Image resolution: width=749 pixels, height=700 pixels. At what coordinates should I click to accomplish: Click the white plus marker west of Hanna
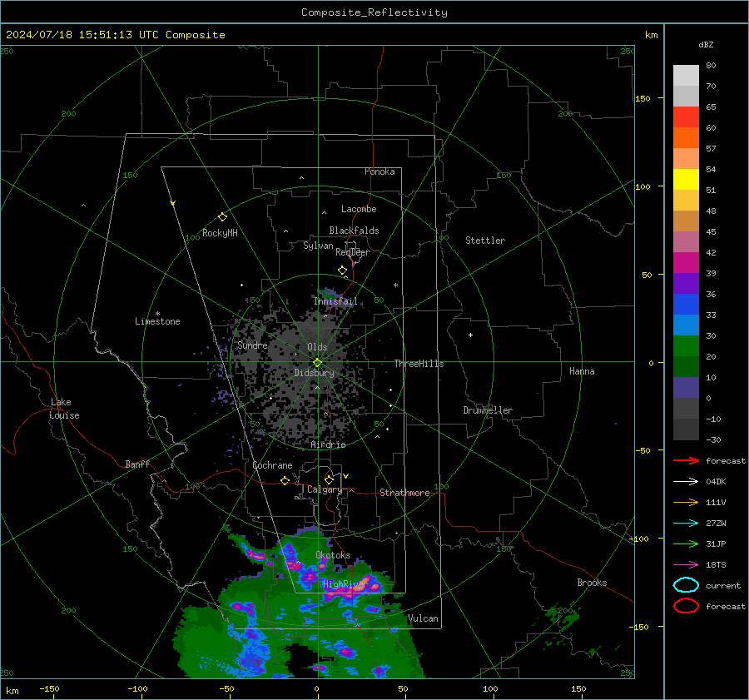pos(470,335)
